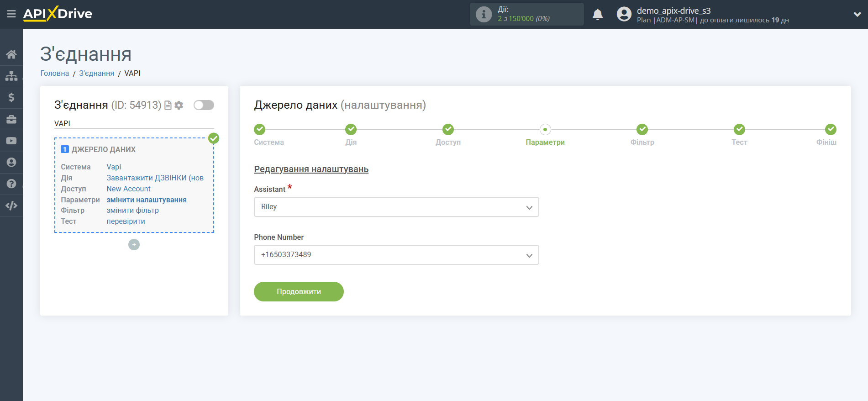Screen dimensions: 868x401
Task: Expand the account menu chevron
Action: 857,14
